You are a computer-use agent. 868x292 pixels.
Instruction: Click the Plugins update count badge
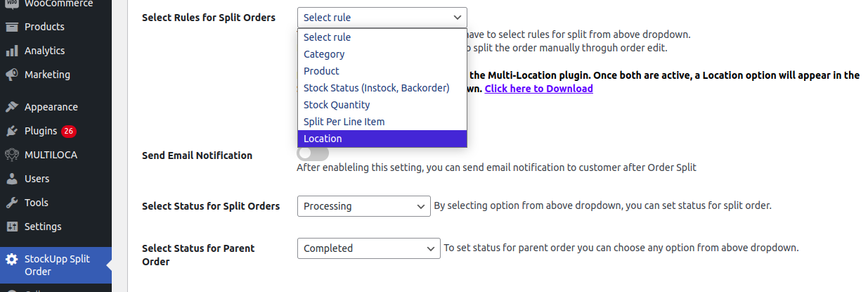click(x=68, y=131)
